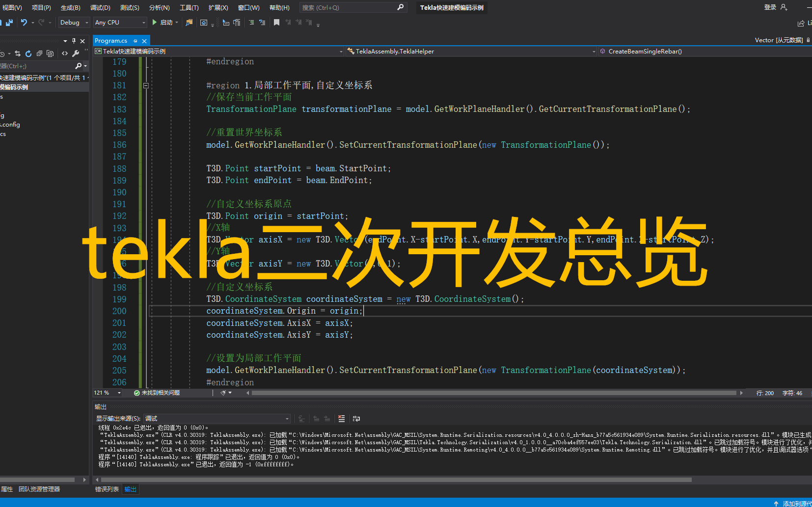This screenshot has width=812, height=507.
Task: Click the find-in-files folder icon
Action: tap(189, 23)
